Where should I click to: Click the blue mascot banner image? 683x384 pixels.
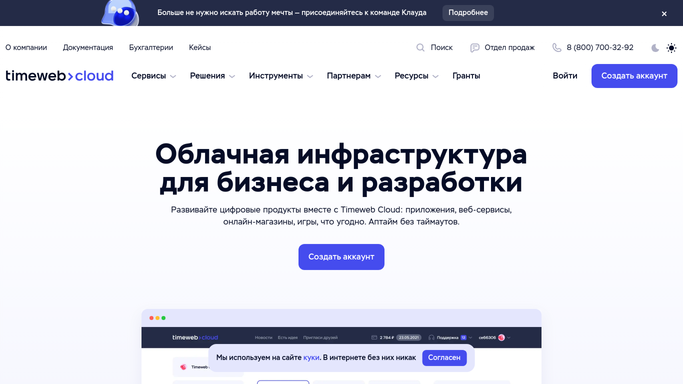tap(120, 13)
